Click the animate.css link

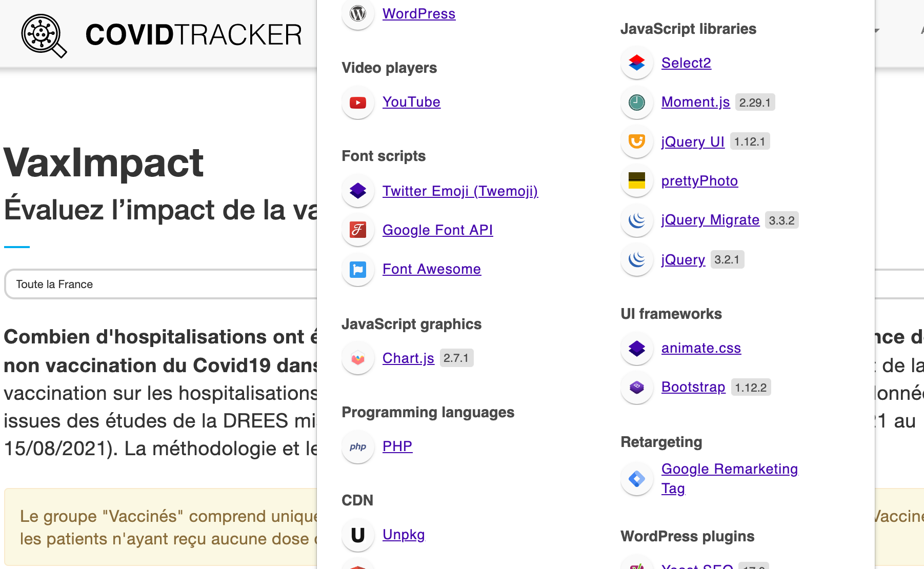tap(701, 348)
